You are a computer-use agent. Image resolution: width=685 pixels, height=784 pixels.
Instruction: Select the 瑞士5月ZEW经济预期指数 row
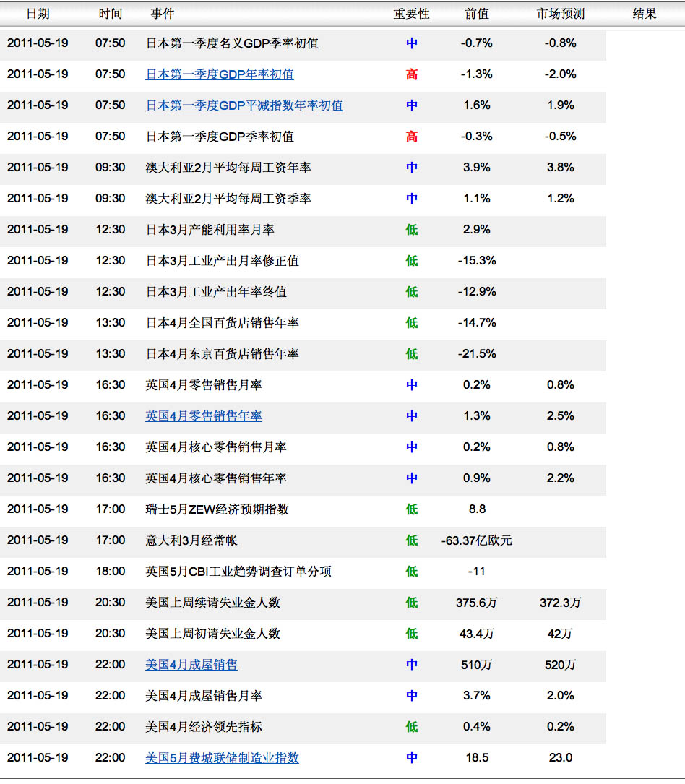point(303,509)
